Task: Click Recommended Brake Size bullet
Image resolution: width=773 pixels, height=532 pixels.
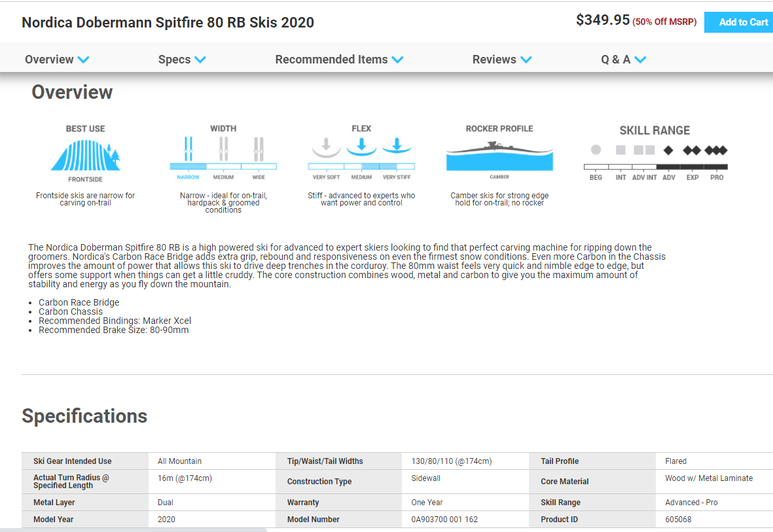Action: coord(113,330)
